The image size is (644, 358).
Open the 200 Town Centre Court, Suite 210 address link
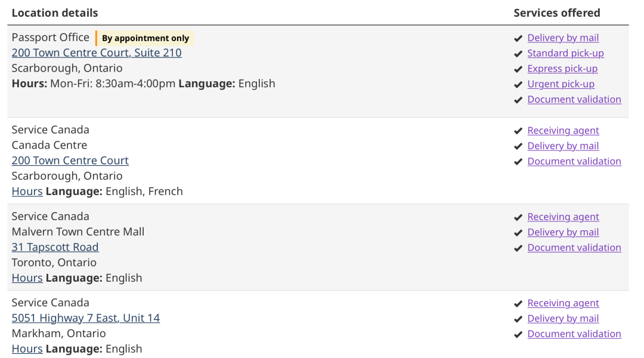point(97,53)
